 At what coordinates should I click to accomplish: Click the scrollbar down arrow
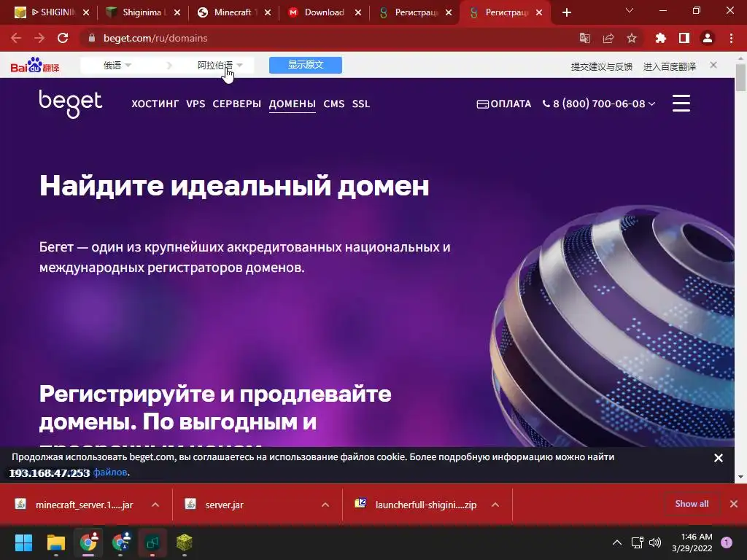[x=740, y=476]
